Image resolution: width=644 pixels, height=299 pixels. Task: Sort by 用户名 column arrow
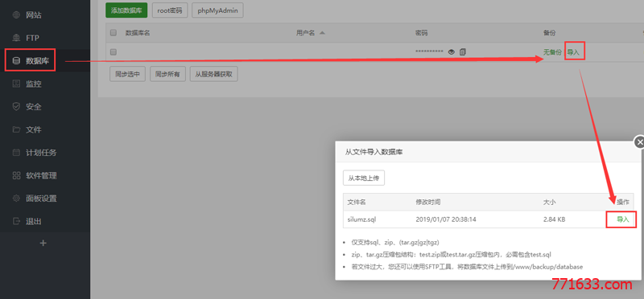[322, 33]
